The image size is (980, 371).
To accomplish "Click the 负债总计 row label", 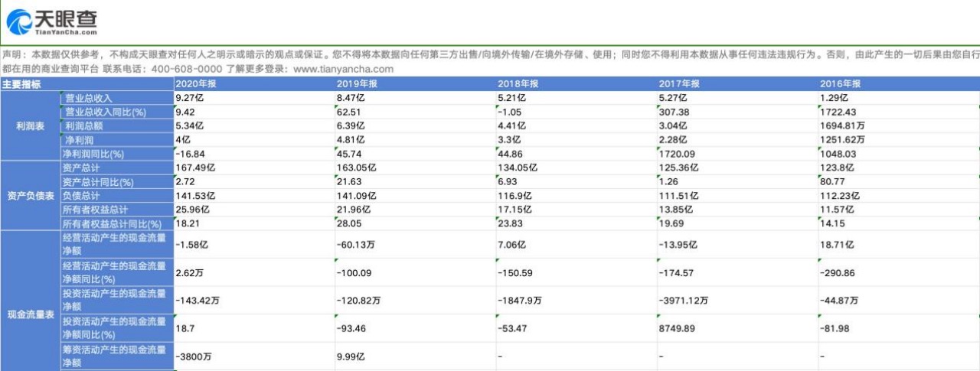I will coord(81,196).
